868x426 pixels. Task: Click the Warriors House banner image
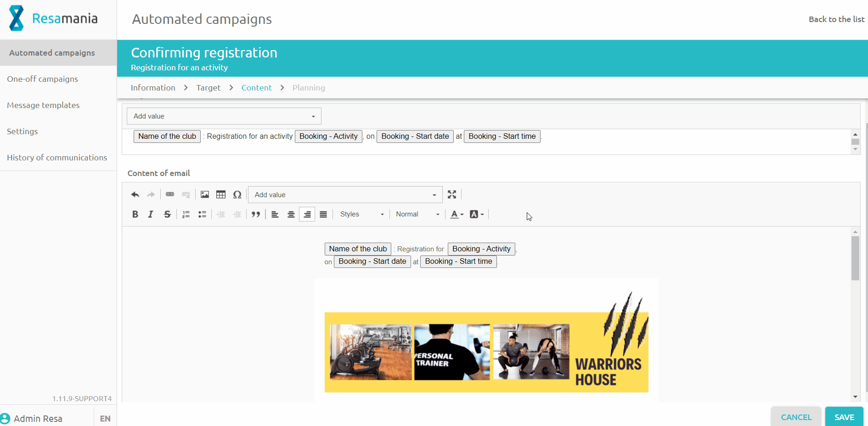click(486, 352)
